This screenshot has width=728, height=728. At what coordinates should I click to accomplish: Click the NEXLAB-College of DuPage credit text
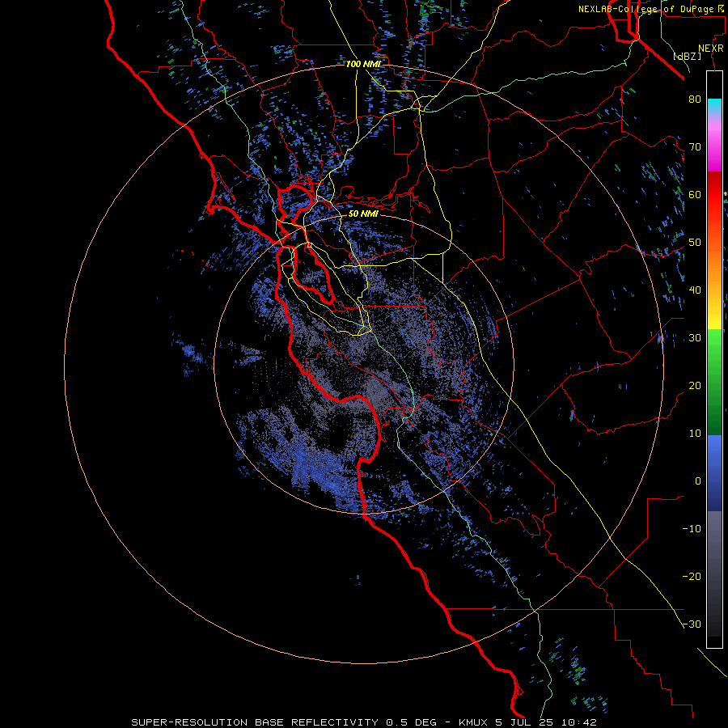coord(650,9)
